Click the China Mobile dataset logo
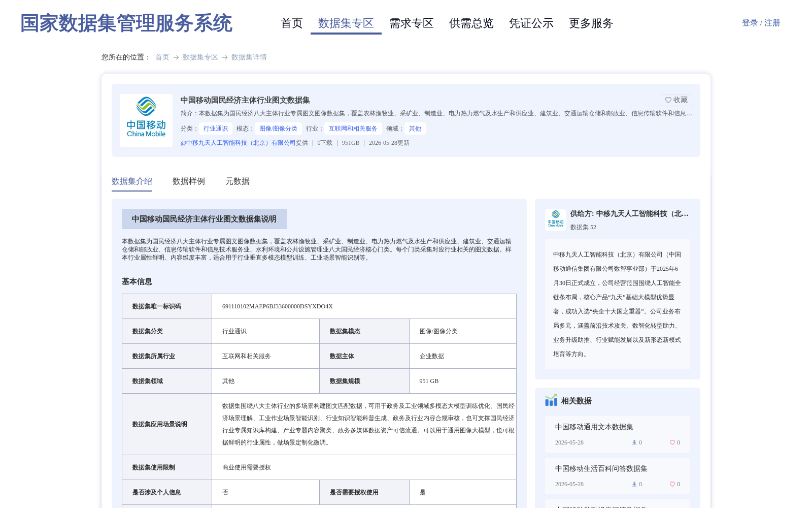Image resolution: width=812 pixels, height=508 pixels. click(146, 120)
